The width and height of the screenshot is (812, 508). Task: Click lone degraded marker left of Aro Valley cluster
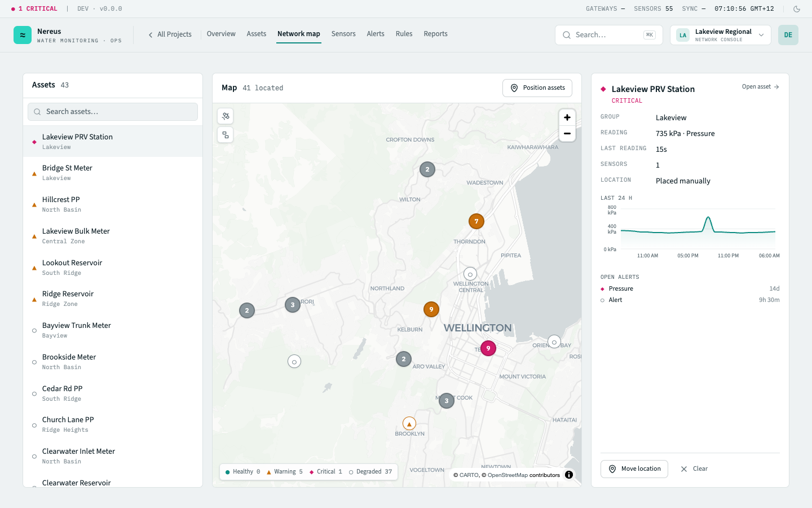[x=294, y=361]
